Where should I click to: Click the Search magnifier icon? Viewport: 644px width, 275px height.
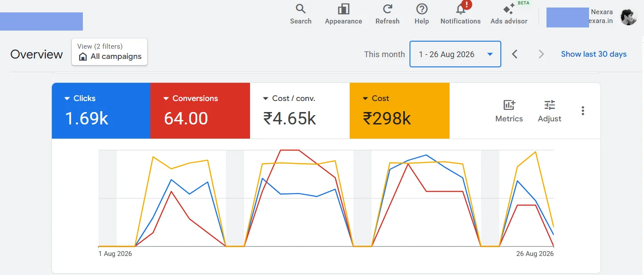301,9
